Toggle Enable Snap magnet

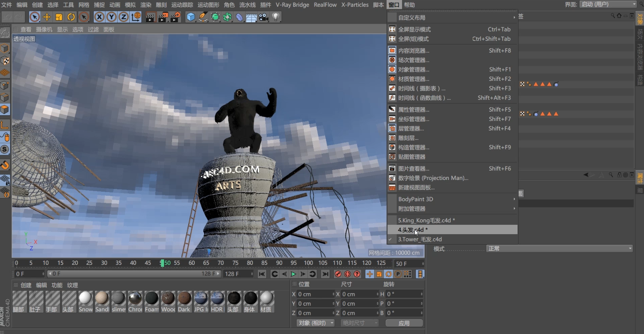pyautogui.click(x=5, y=165)
